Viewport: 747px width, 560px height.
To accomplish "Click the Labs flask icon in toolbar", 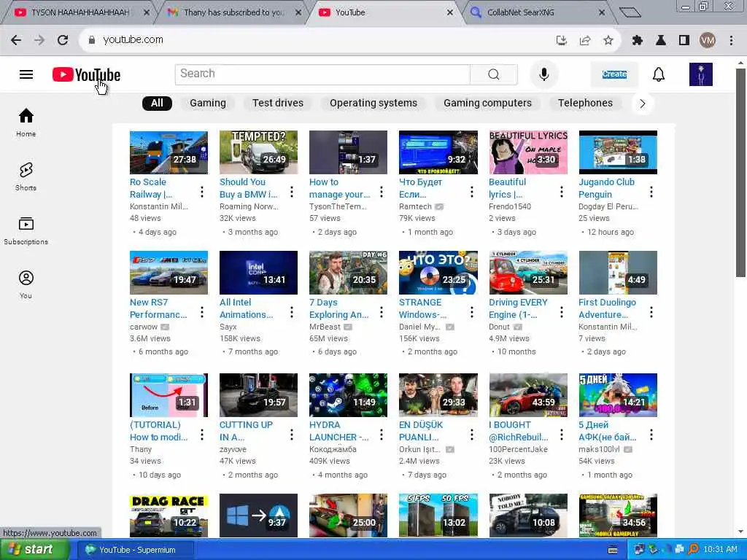I will [660, 40].
